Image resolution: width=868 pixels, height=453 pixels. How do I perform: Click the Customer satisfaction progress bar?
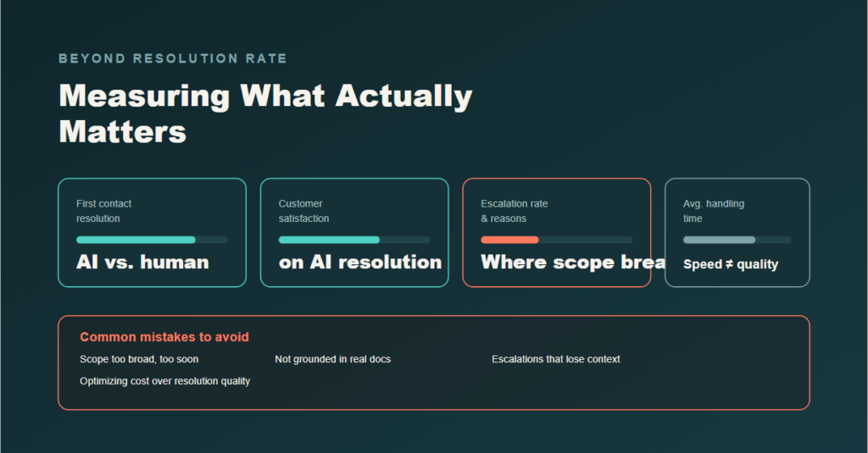(x=354, y=240)
